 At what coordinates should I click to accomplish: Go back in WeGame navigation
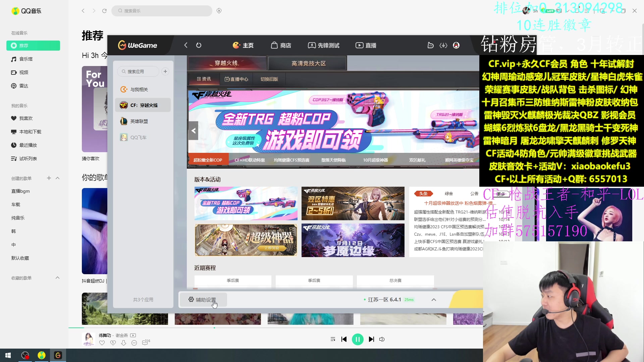(x=186, y=45)
